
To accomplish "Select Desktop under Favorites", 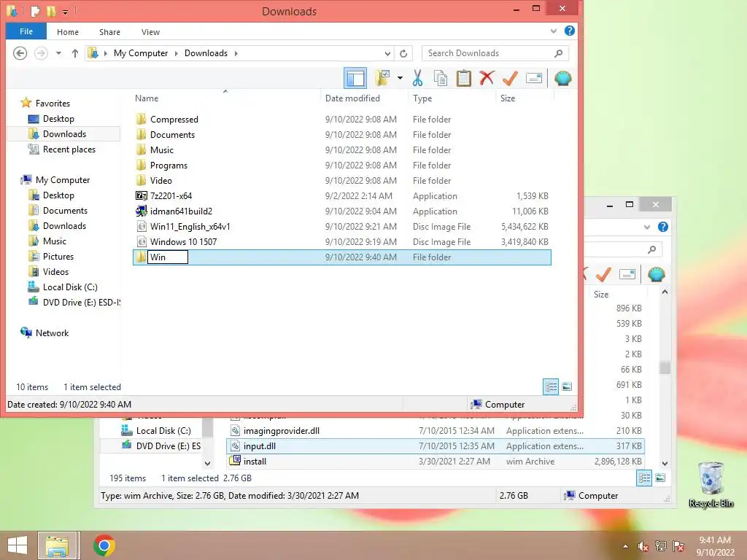I will [x=58, y=119].
